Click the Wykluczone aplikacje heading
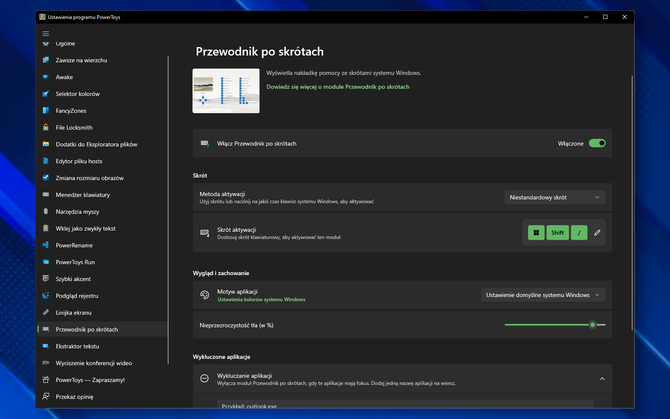This screenshot has width=670, height=419. click(x=221, y=357)
